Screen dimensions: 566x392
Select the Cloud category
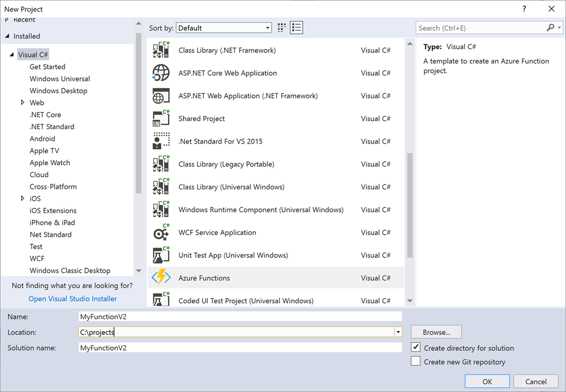click(x=39, y=174)
